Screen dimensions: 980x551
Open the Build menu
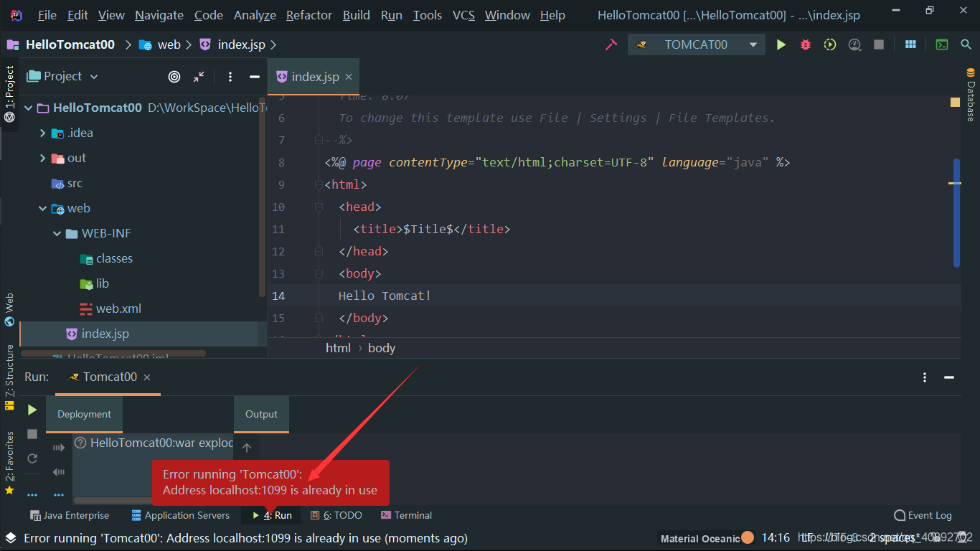(357, 15)
